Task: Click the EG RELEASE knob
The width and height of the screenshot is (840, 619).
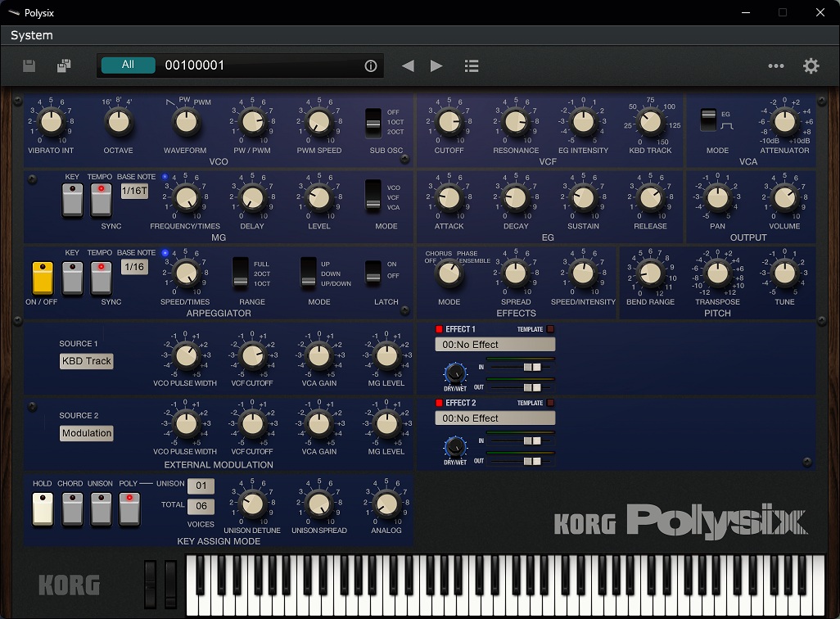Action: click(650, 198)
